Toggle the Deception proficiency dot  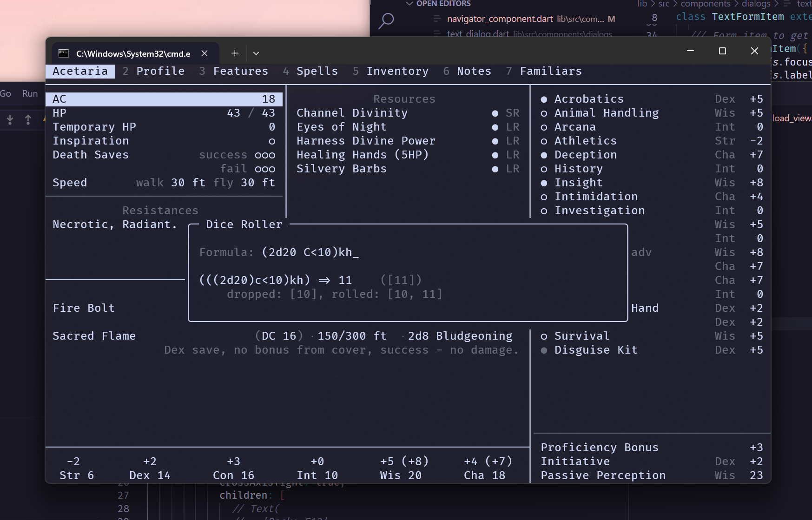pyautogui.click(x=544, y=155)
